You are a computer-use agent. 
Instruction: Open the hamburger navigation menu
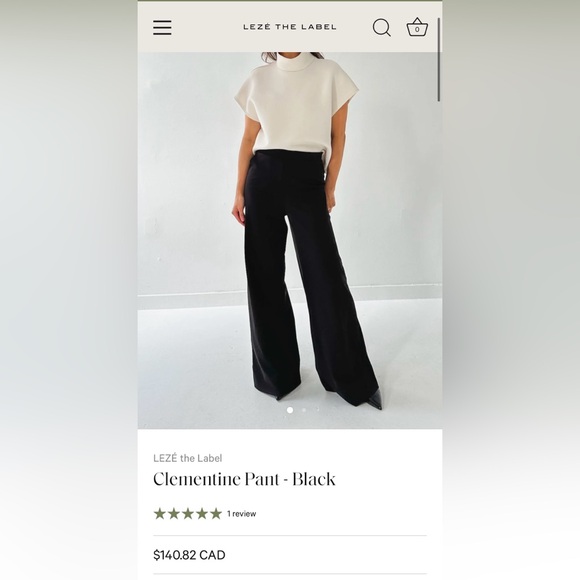pyautogui.click(x=162, y=28)
